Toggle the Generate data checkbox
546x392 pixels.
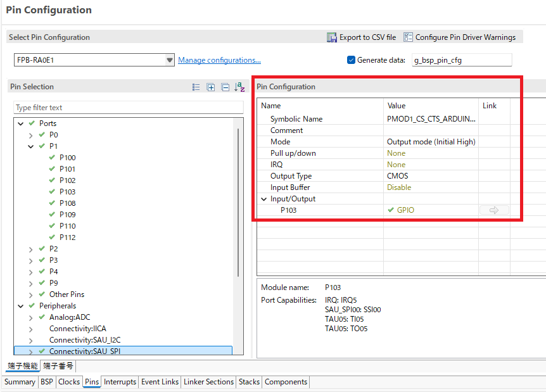[352, 60]
